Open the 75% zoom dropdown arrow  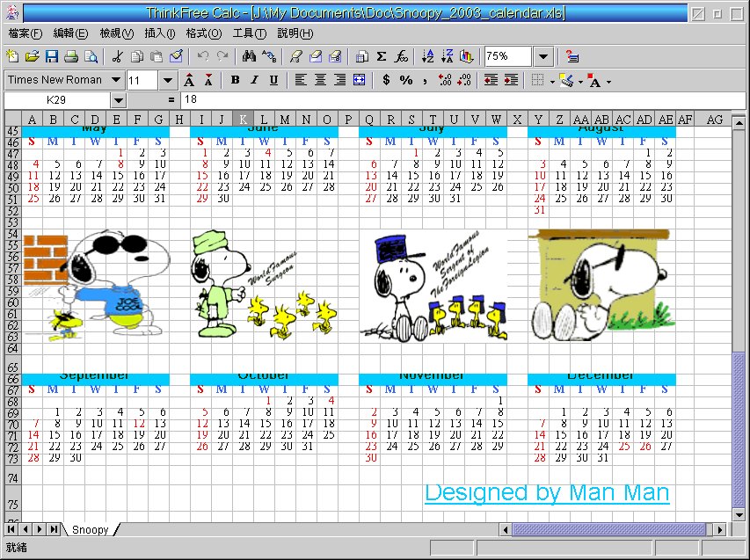542,56
